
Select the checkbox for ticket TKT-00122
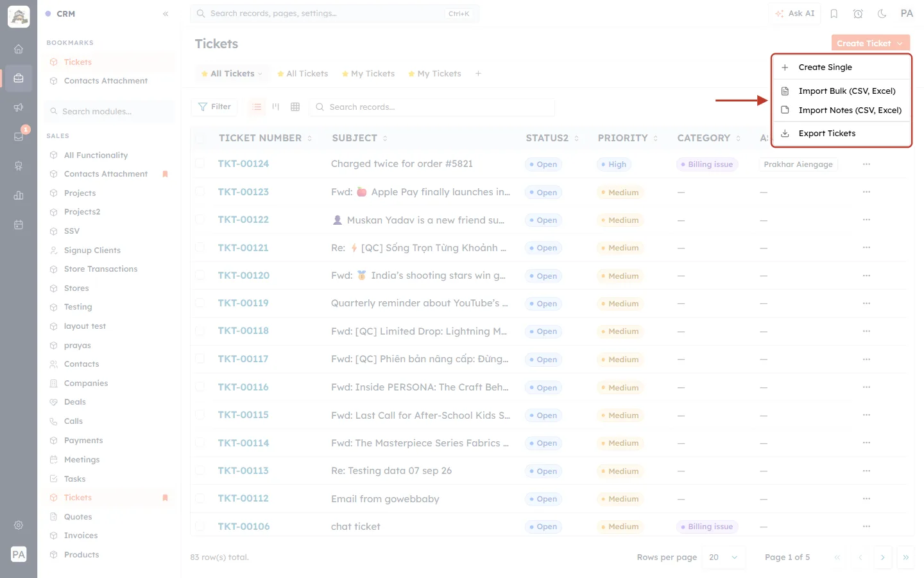tap(200, 220)
